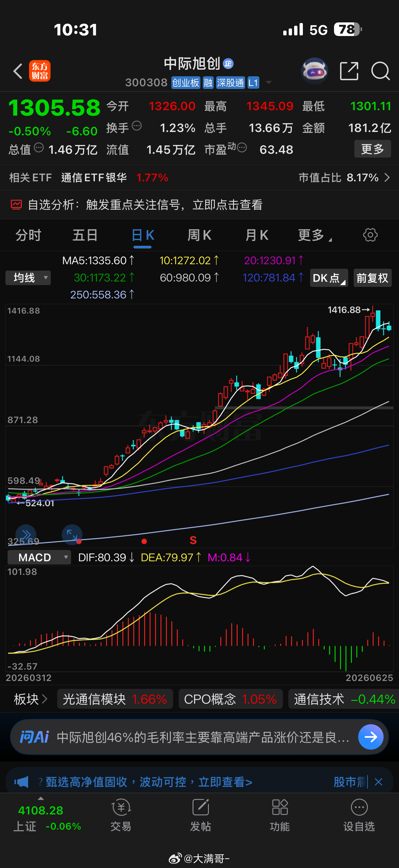
Task: Switch to 分时 tab
Action: [28, 235]
